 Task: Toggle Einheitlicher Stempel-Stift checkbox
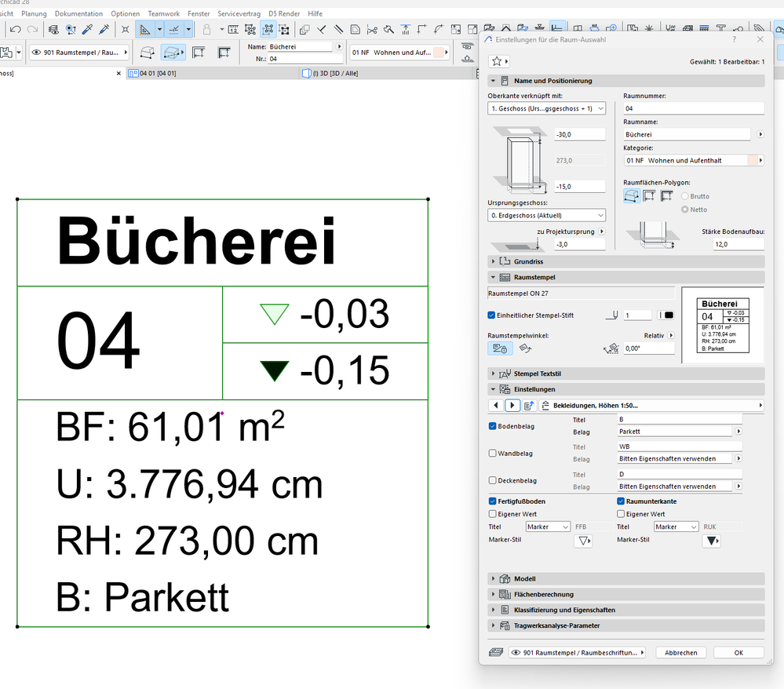click(x=491, y=315)
